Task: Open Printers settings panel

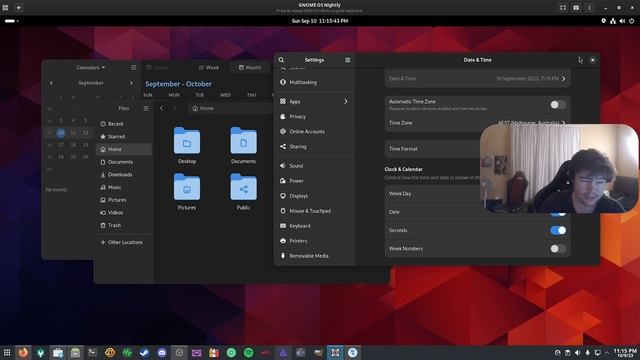Action: tap(314, 241)
